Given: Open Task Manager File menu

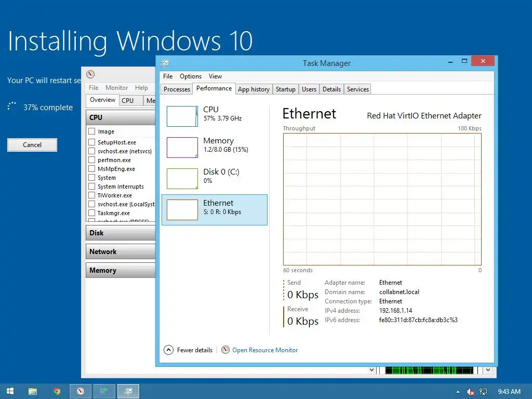Looking at the screenshot, I should point(168,76).
